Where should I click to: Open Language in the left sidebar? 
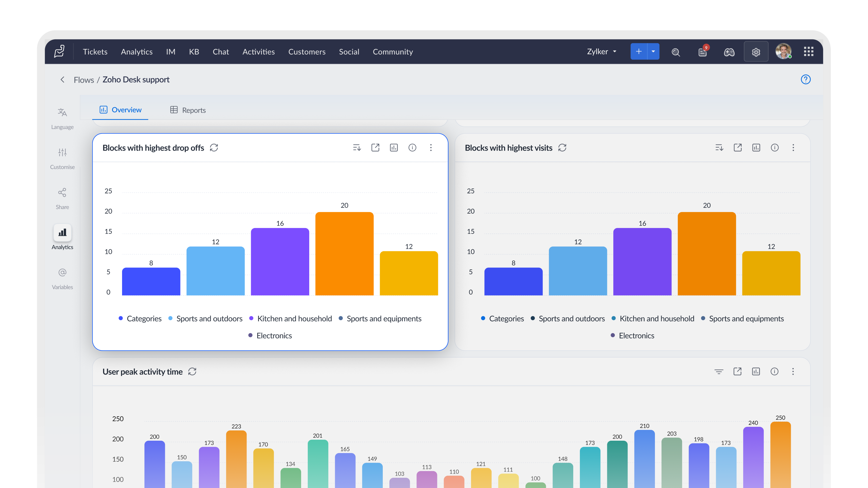click(62, 118)
